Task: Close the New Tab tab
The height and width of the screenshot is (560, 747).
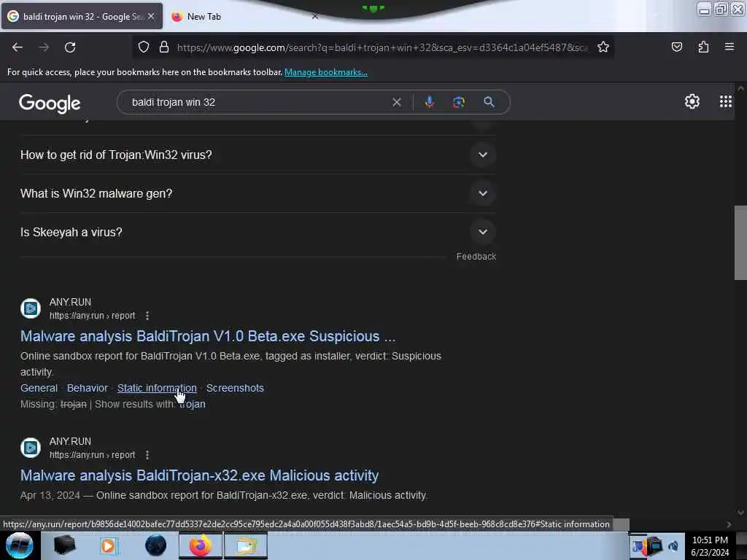Action: (315, 16)
